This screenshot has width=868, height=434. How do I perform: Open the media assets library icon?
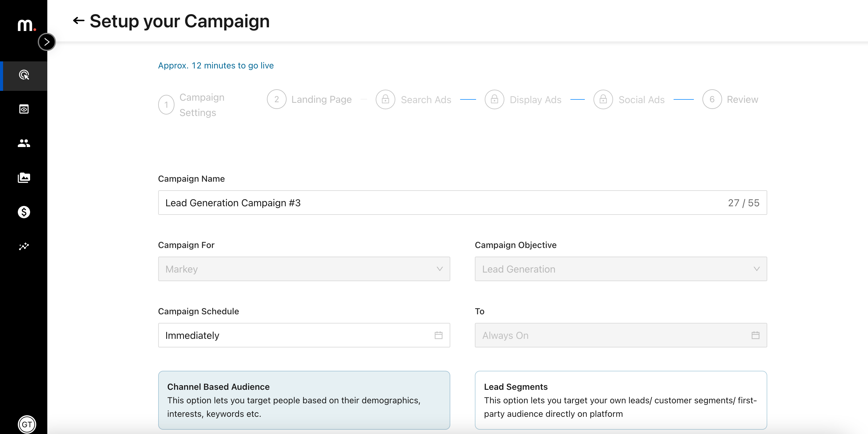pyautogui.click(x=24, y=178)
